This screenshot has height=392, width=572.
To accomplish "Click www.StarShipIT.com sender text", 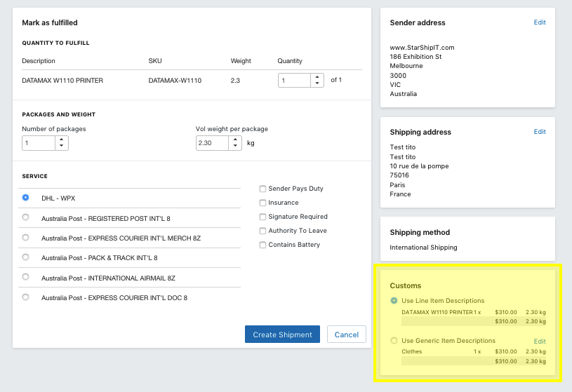I will pyautogui.click(x=422, y=48).
